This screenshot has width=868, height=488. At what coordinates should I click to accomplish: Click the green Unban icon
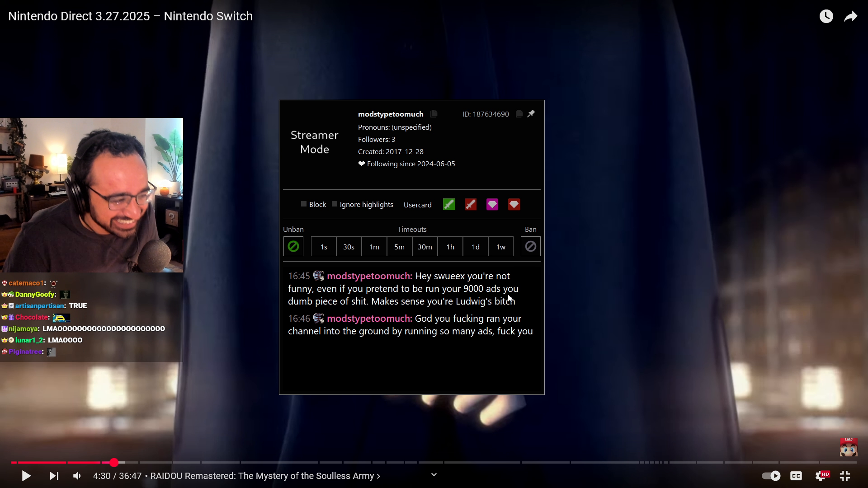[x=293, y=247]
